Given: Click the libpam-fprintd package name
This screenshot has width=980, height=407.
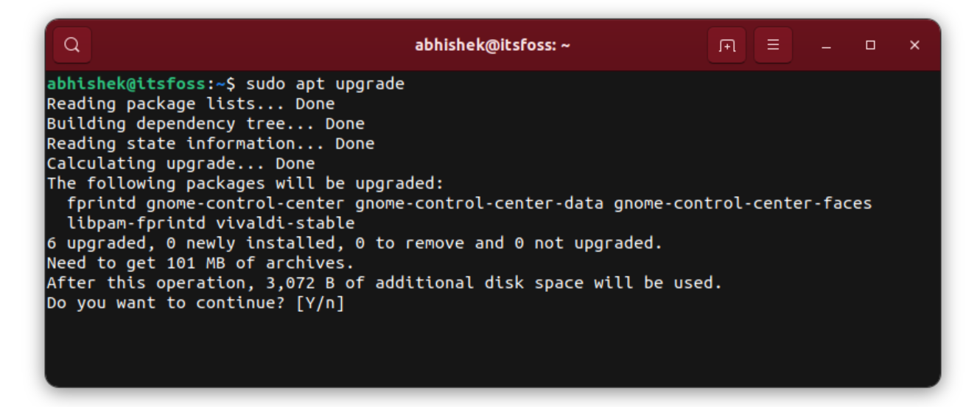Looking at the screenshot, I should click(x=136, y=223).
